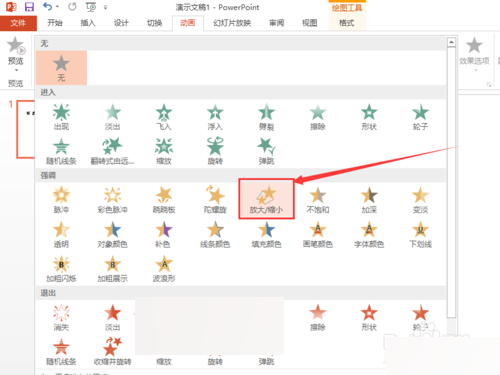Click the 预览 animation preview button

pos(16,54)
